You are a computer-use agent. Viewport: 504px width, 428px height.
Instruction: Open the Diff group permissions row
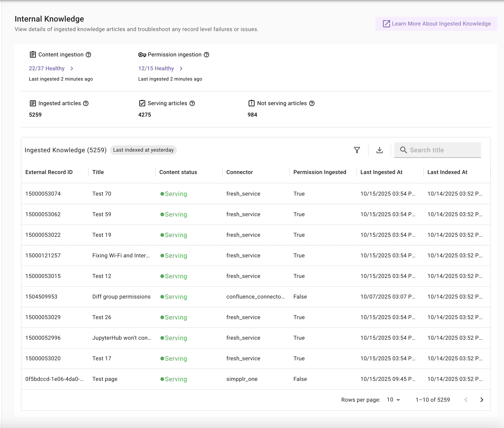121,297
